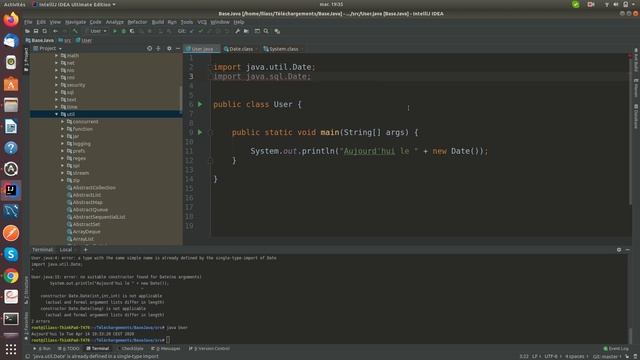Toggle the Structure side panel
Viewport: 640px width, 360px height.
coord(27,290)
